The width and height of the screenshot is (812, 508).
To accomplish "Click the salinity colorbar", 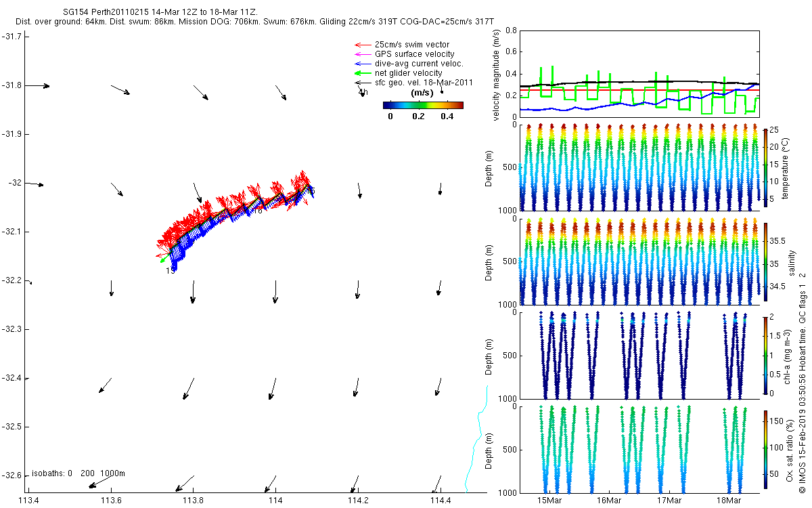I will click(765, 261).
